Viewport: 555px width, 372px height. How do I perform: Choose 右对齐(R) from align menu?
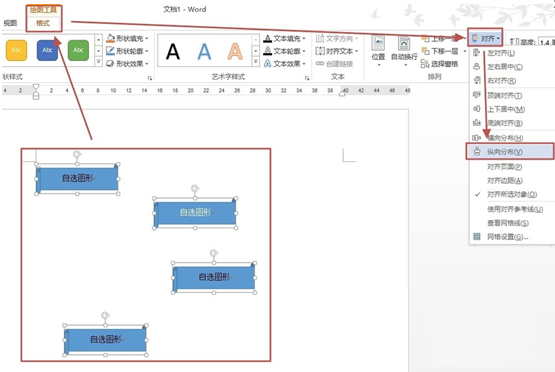click(x=512, y=81)
